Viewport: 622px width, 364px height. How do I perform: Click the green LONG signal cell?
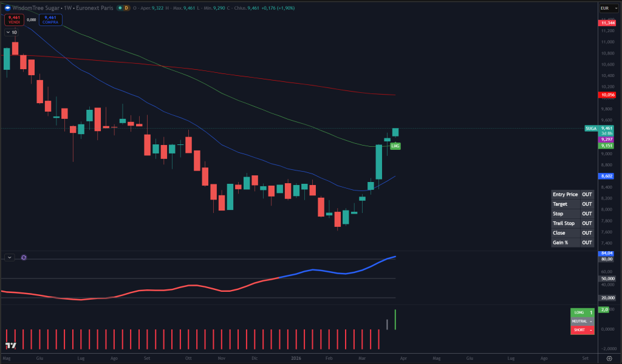[583, 312]
